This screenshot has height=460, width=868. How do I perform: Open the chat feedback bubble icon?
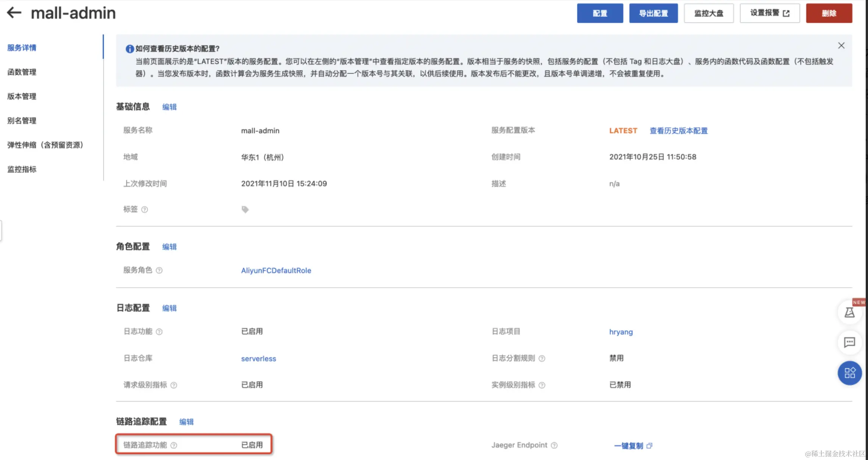point(849,343)
